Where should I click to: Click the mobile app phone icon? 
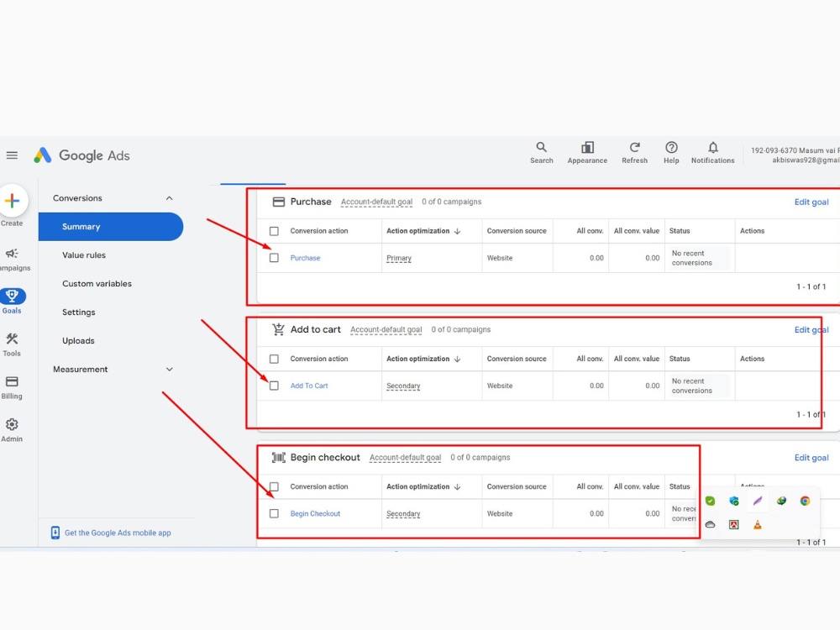(x=55, y=533)
